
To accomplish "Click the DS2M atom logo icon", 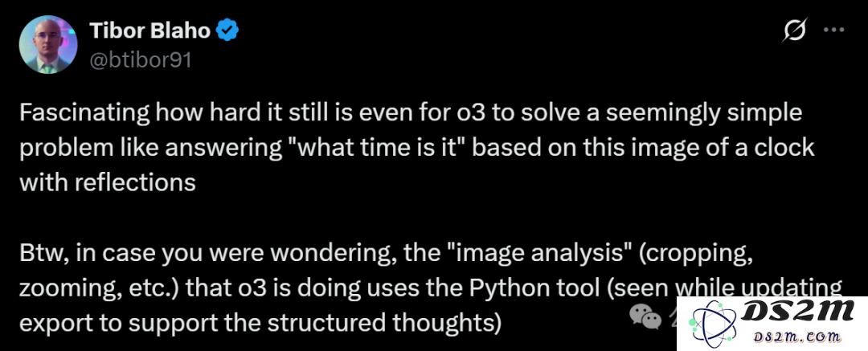I will (711, 324).
